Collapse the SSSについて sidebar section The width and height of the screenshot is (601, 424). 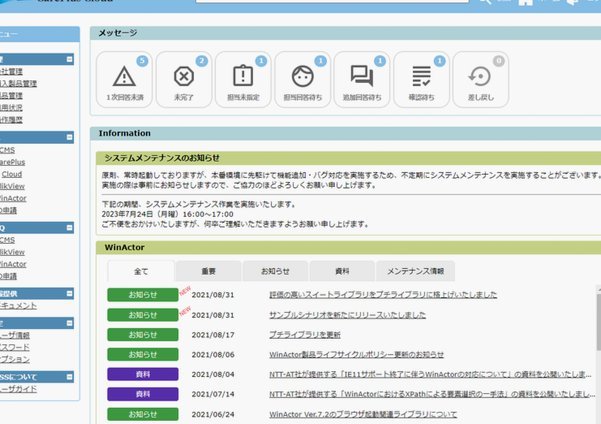coord(69,377)
